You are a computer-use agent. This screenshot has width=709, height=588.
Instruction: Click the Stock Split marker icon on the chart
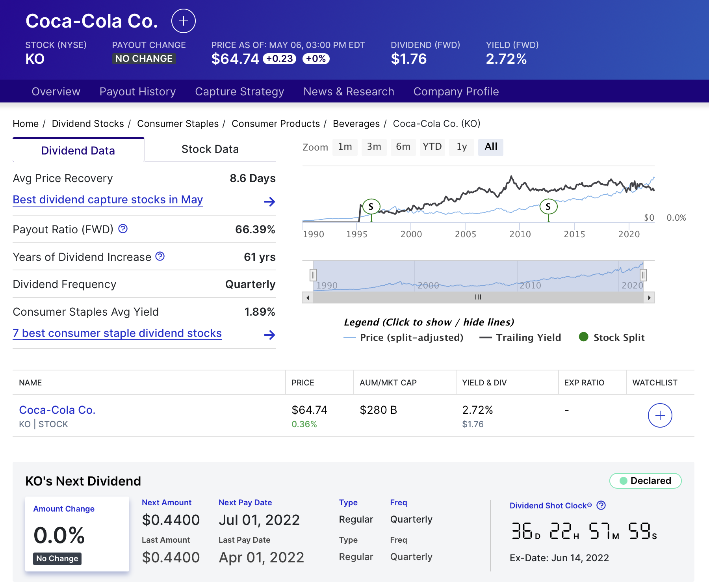371,206
